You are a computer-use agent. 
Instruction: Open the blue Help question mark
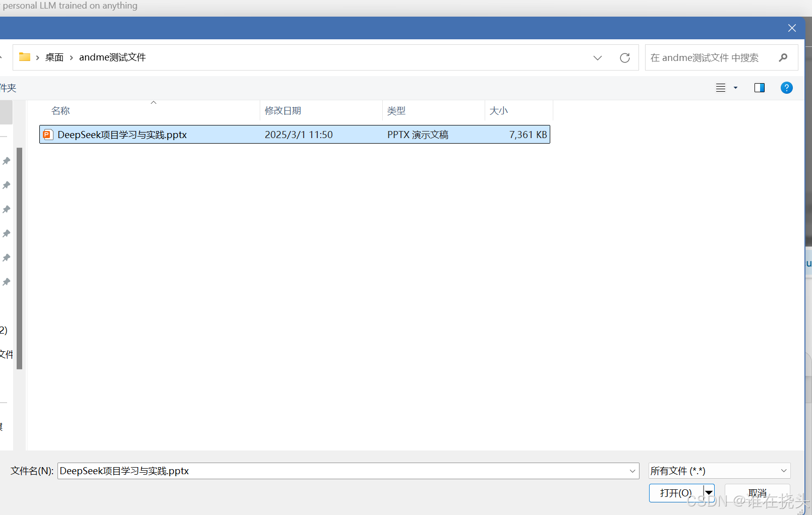(x=787, y=88)
